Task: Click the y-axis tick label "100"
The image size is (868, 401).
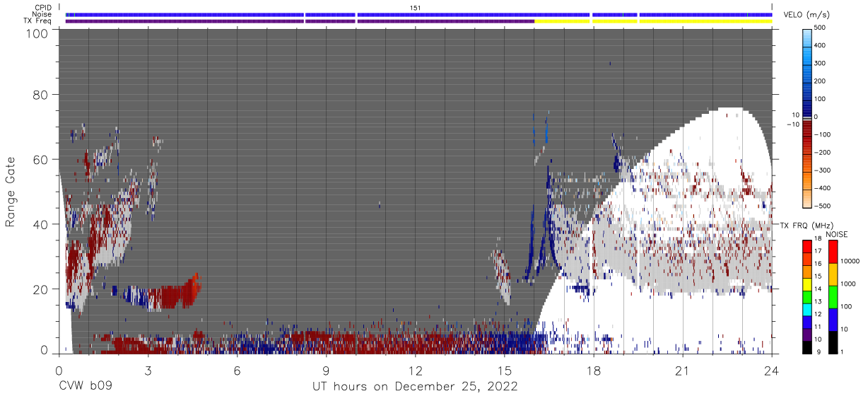Action: pyautogui.click(x=37, y=33)
